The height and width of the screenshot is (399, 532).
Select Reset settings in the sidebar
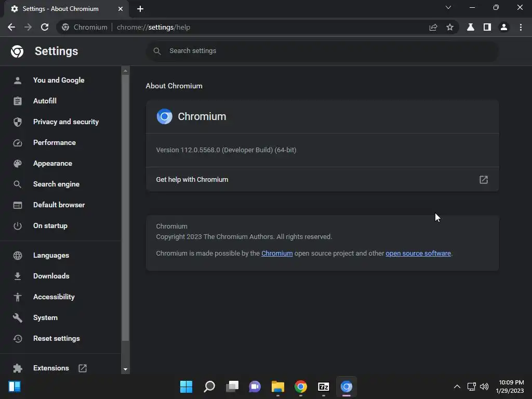(x=60, y=338)
